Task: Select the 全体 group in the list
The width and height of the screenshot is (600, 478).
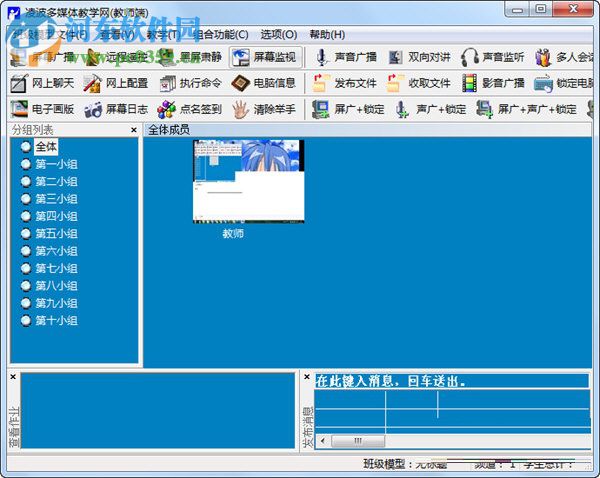Action: [x=46, y=147]
